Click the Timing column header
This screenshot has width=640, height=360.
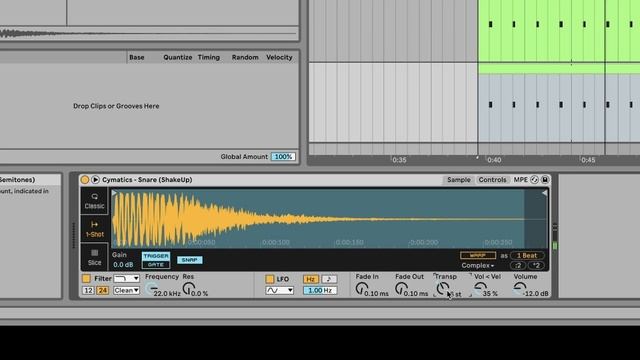click(x=209, y=58)
